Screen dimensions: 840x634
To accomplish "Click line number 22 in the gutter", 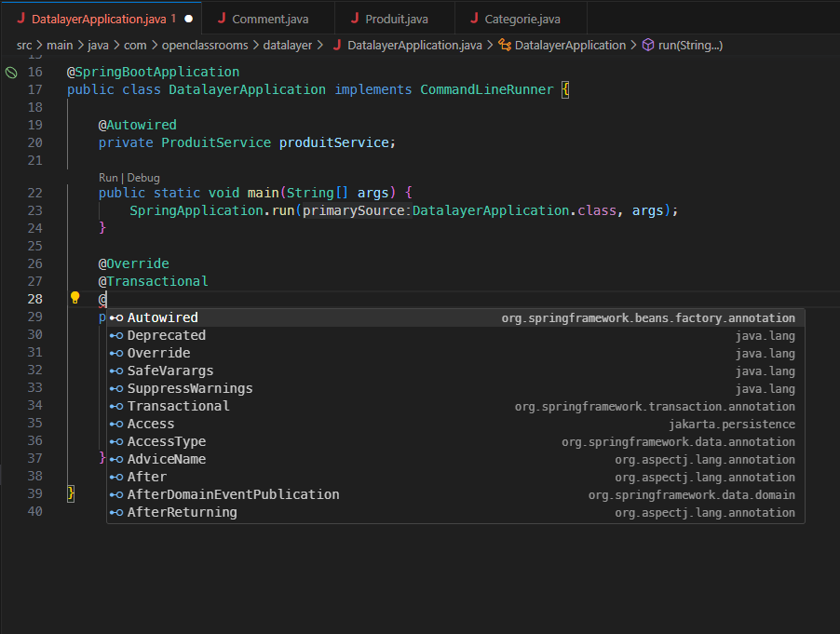I will [34, 193].
